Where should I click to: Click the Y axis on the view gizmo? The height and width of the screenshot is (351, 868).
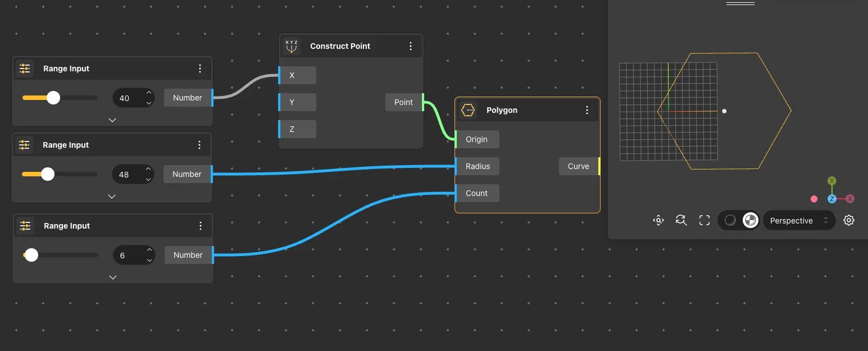coord(832,181)
